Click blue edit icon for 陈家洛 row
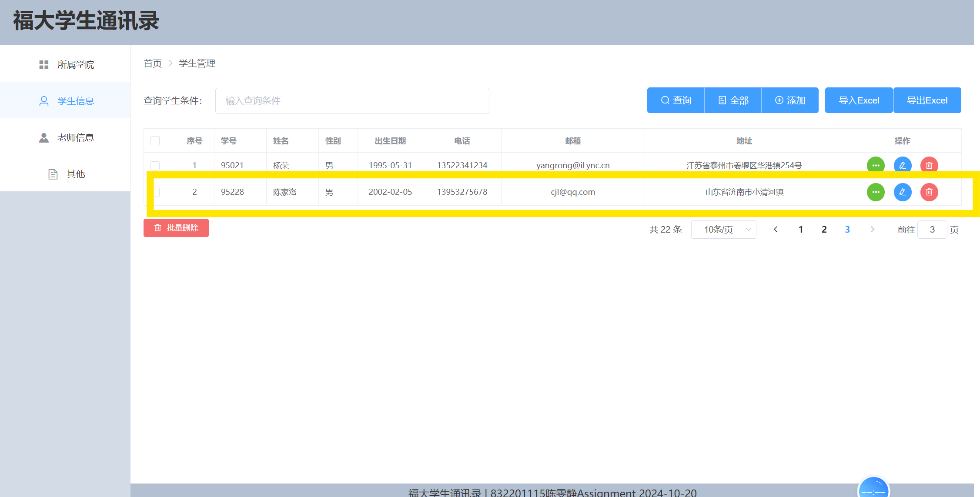This screenshot has width=980, height=497. [x=903, y=192]
